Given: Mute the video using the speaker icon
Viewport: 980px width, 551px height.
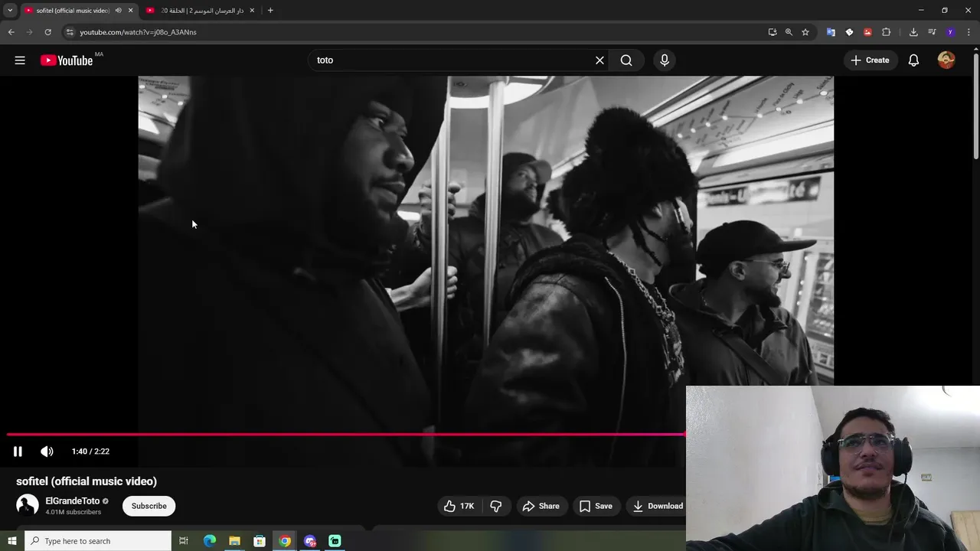Looking at the screenshot, I should point(47,452).
